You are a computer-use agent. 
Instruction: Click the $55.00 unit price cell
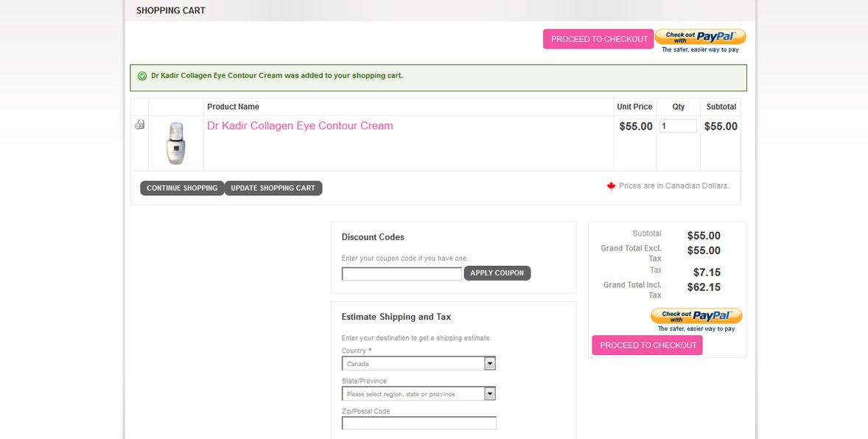635,126
